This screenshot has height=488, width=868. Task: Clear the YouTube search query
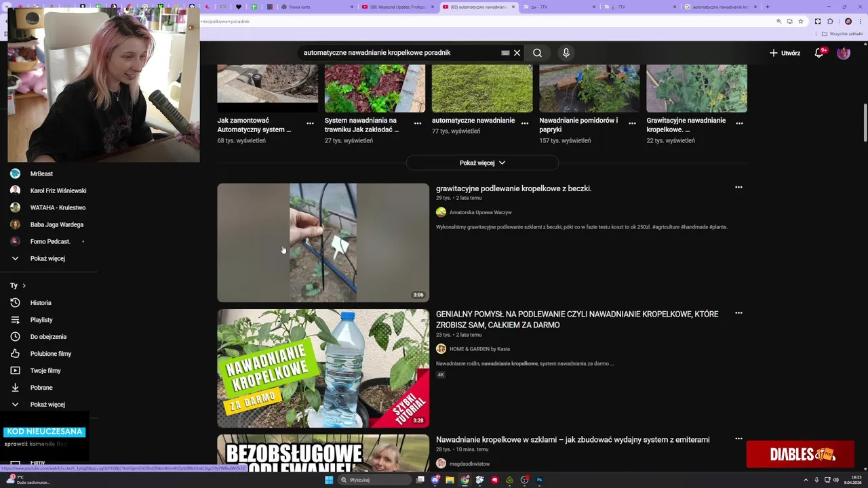coord(517,53)
